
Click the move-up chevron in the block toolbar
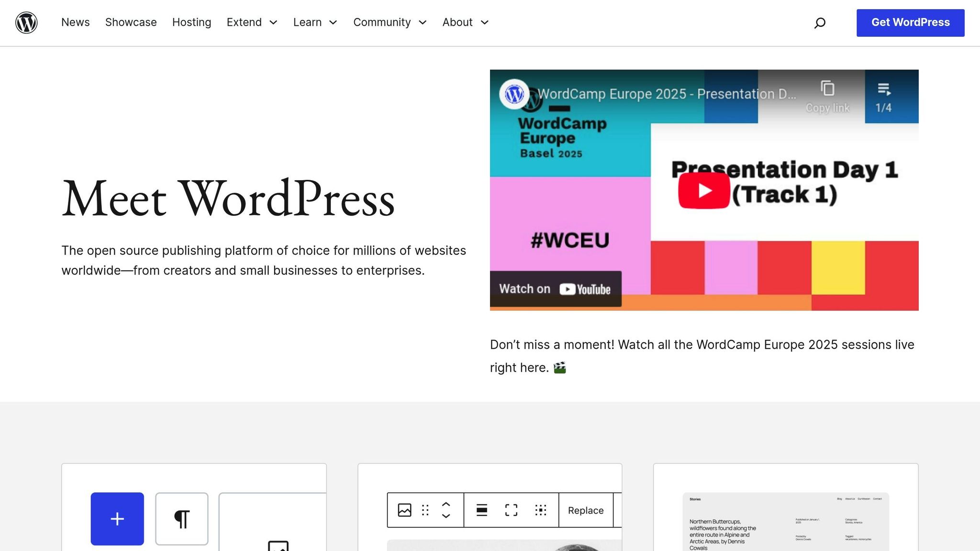coord(446,504)
